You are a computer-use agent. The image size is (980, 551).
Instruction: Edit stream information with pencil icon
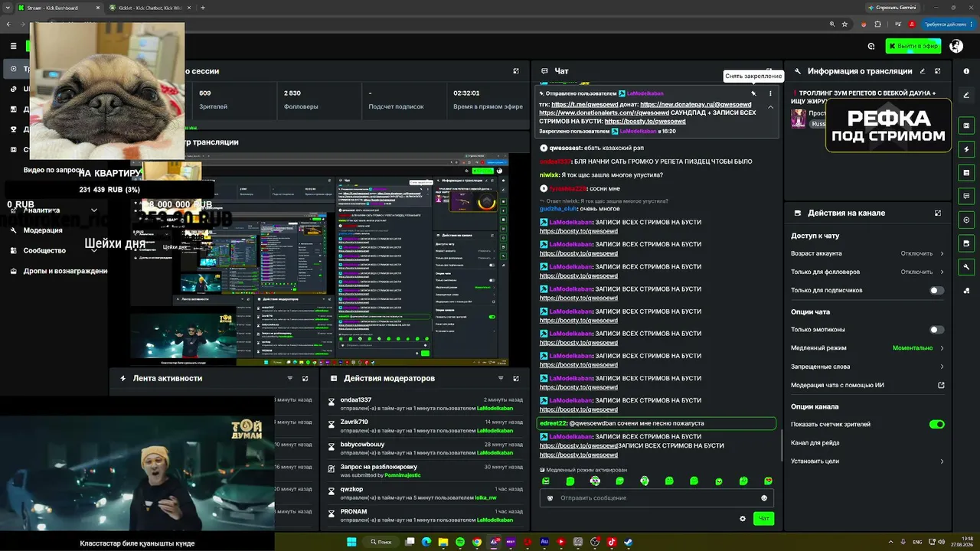click(x=922, y=71)
